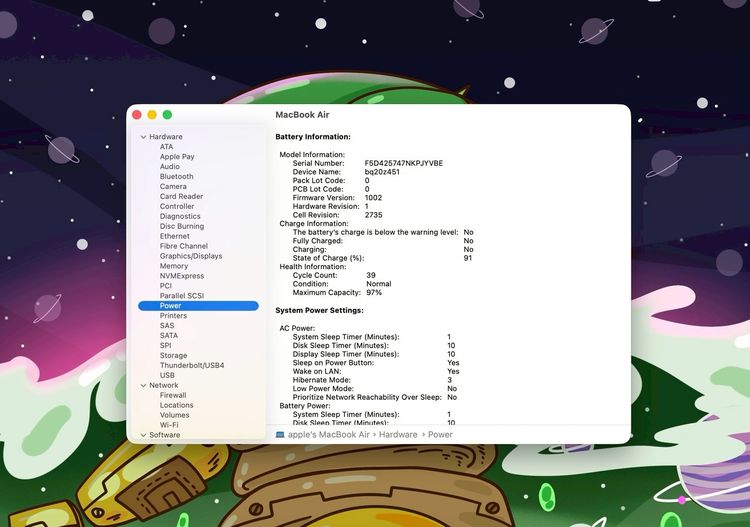Open Thunderbolt/USB4 information
This screenshot has width=750, height=527.
pos(192,365)
